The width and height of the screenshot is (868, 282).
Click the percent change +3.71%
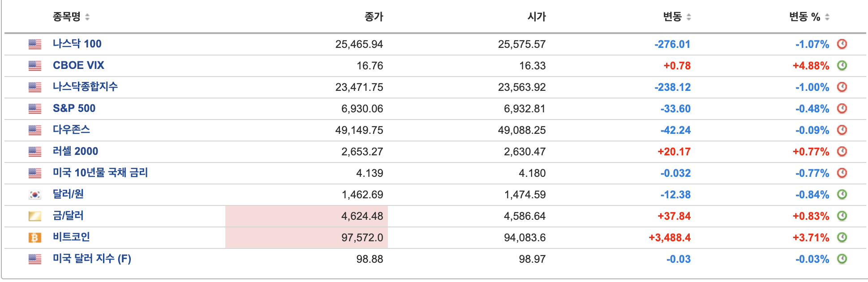tap(811, 238)
